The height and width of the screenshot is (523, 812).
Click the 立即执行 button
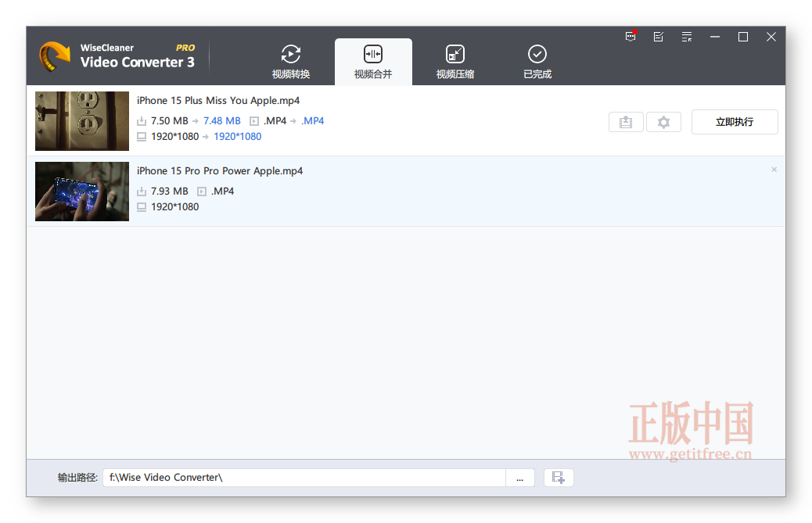pos(735,122)
